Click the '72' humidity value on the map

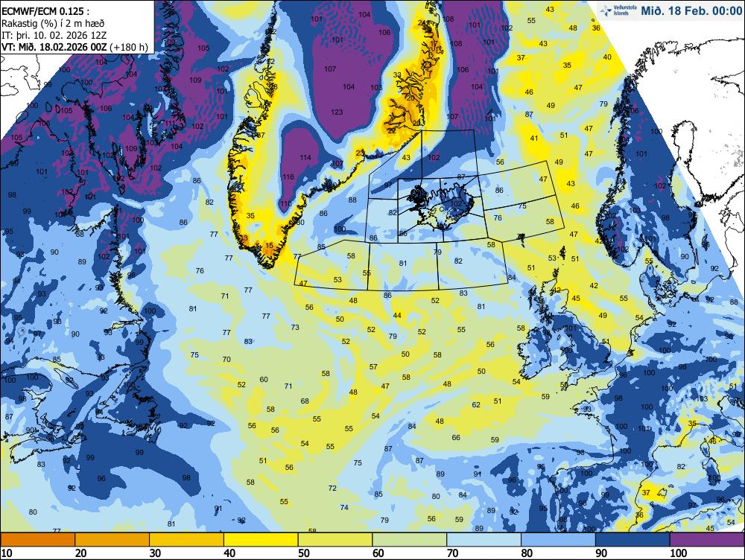[332, 488]
